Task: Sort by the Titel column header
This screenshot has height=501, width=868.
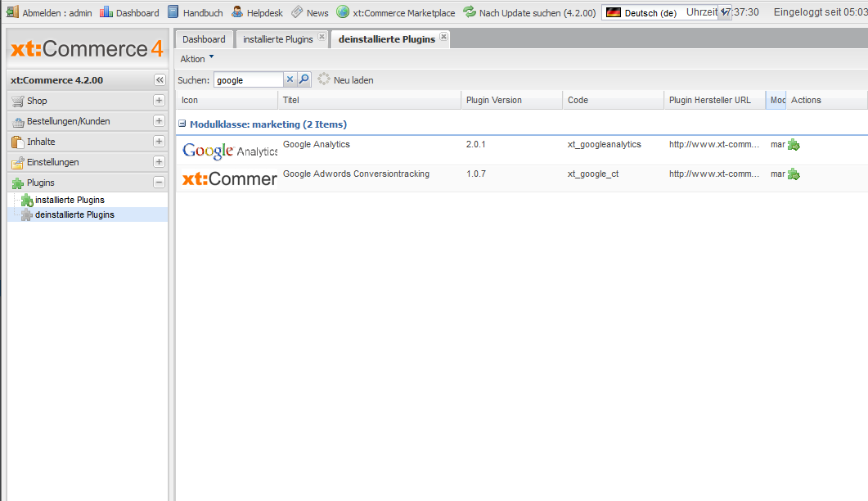Action: [369, 101]
